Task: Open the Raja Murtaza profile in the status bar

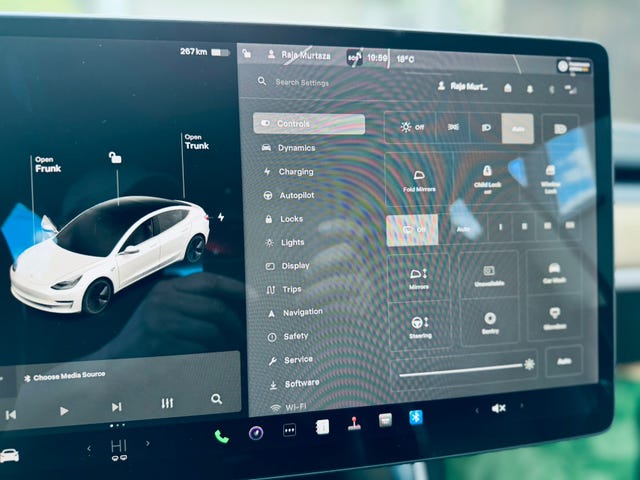Action: [x=299, y=55]
